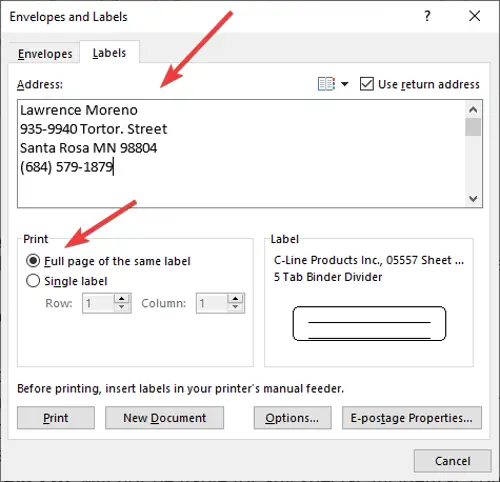Open the address book icon
500x482 pixels.
click(x=326, y=84)
